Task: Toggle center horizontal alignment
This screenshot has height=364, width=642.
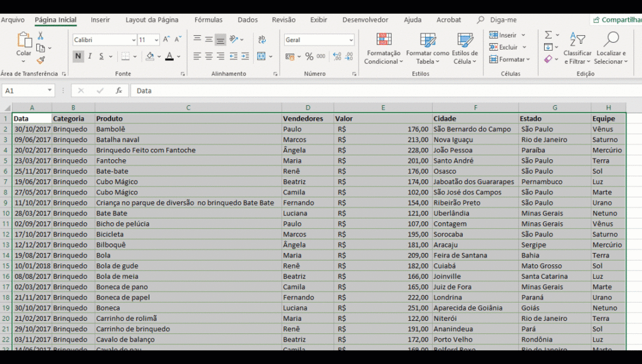Action: (x=209, y=56)
